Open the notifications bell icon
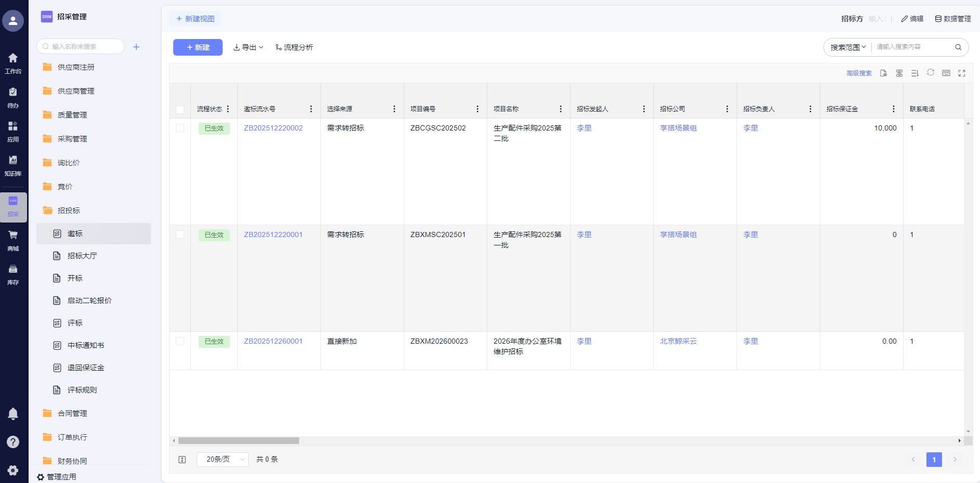Image resolution: width=980 pixels, height=483 pixels. 13,413
